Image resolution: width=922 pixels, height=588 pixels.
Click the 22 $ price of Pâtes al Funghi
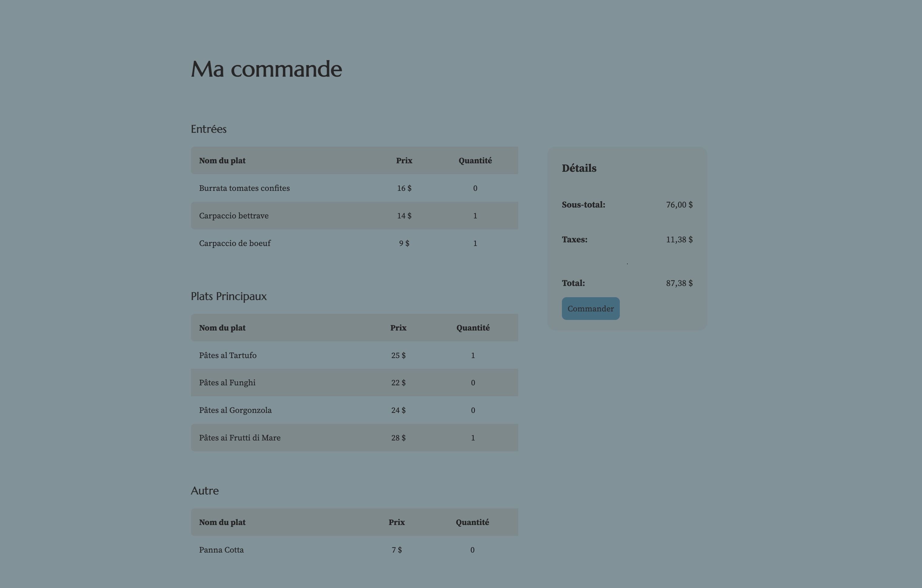pos(398,382)
